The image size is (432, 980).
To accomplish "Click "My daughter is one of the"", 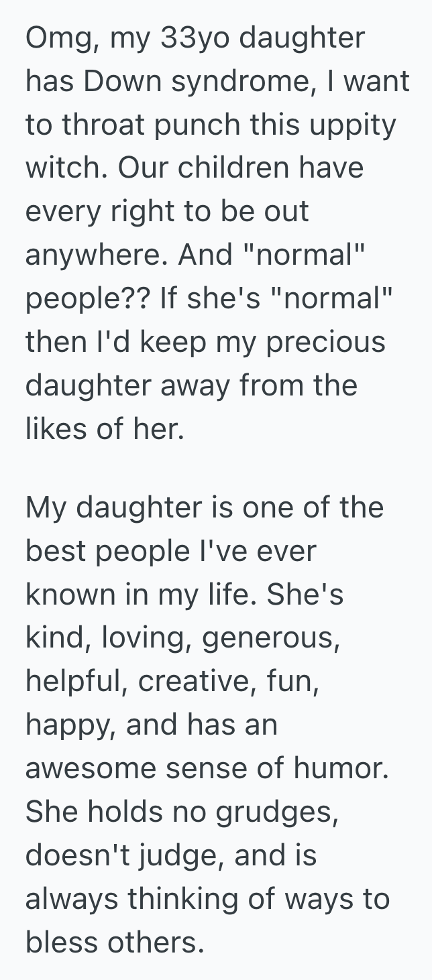I will point(205,507).
